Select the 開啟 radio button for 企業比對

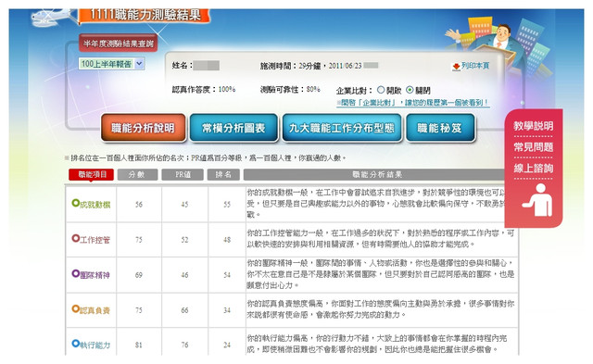(x=381, y=90)
